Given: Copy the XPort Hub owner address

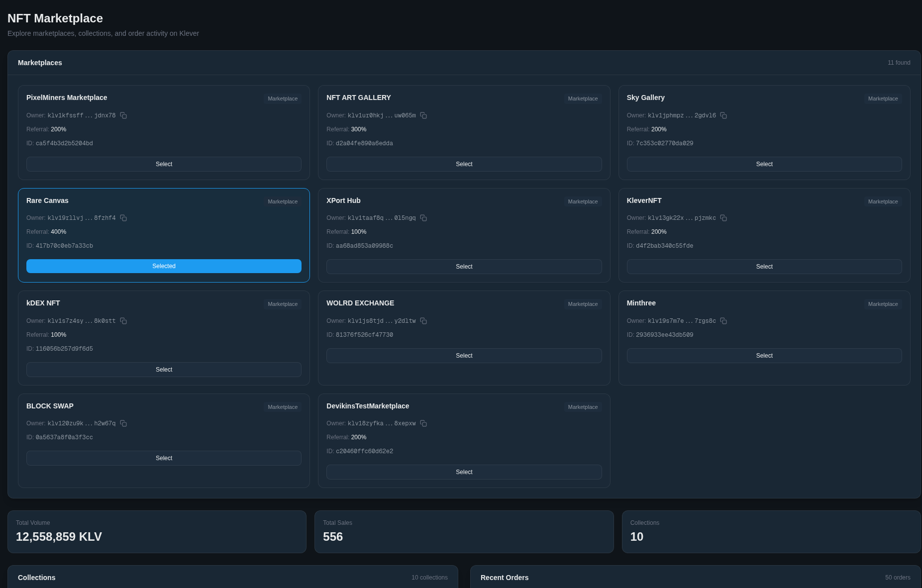Looking at the screenshot, I should 423,218.
